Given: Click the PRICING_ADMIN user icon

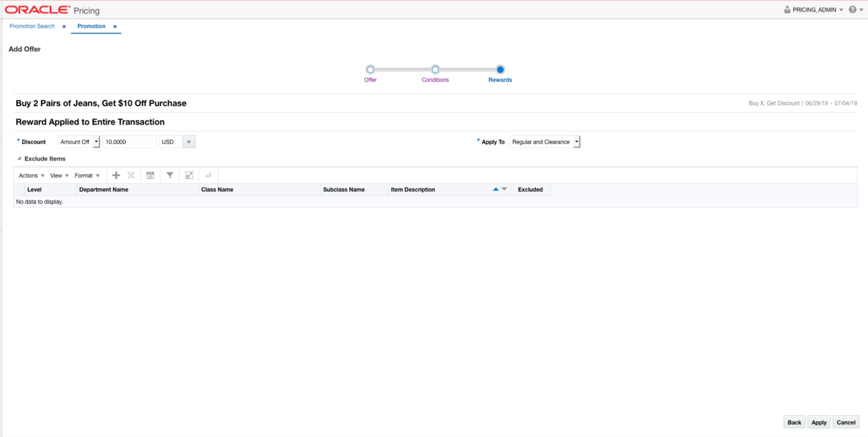Looking at the screenshot, I should click(787, 10).
